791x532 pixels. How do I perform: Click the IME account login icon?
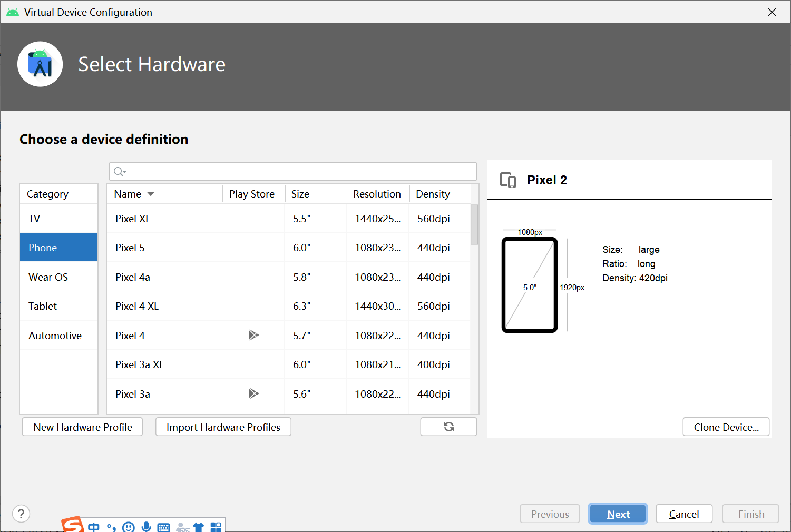click(x=183, y=527)
